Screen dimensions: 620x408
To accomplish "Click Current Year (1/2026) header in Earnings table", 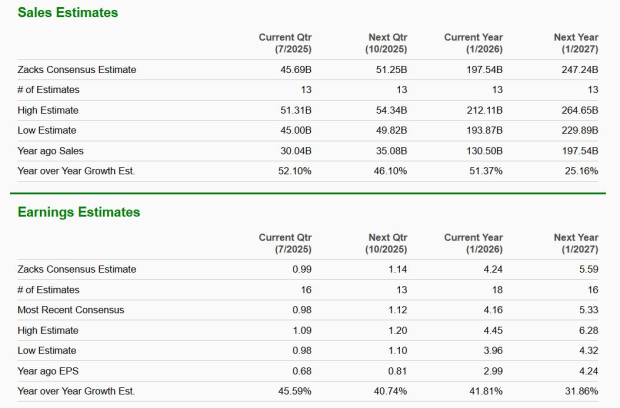I will click(473, 242).
